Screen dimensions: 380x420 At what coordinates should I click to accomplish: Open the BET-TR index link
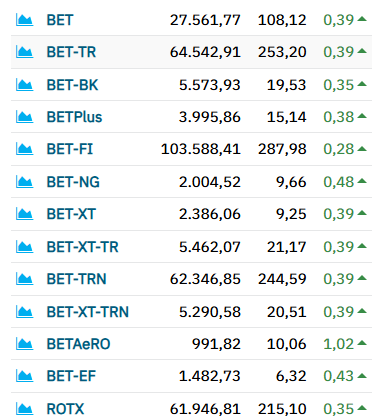tap(71, 52)
